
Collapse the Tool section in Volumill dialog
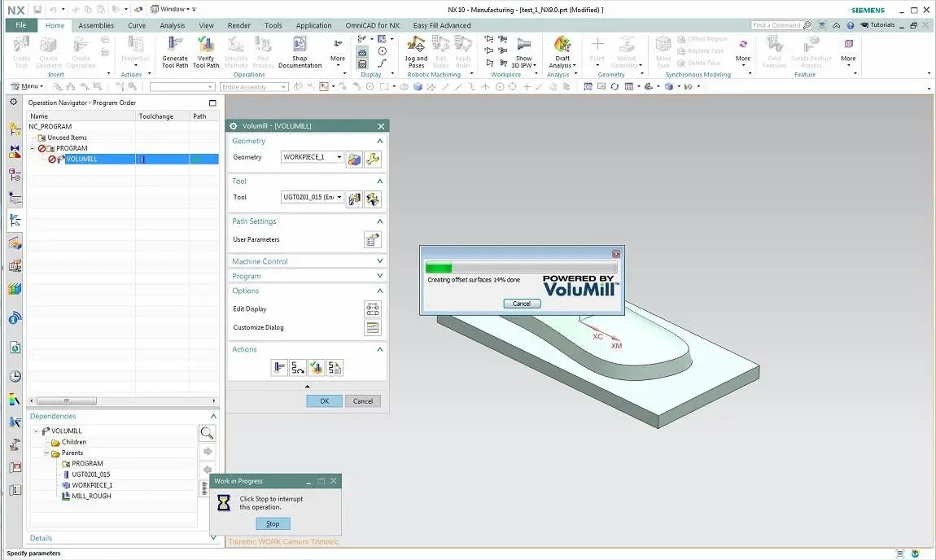point(379,181)
